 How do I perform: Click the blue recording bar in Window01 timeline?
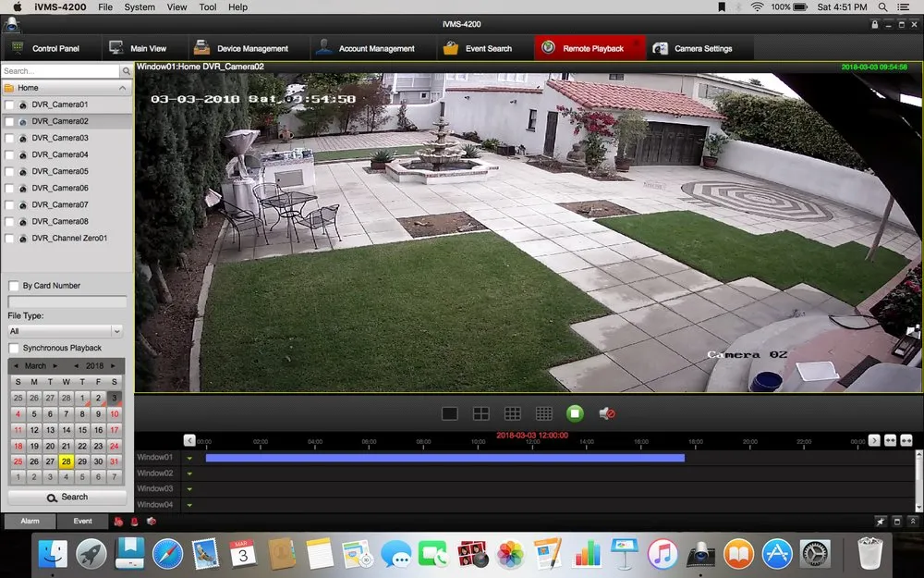(444, 458)
